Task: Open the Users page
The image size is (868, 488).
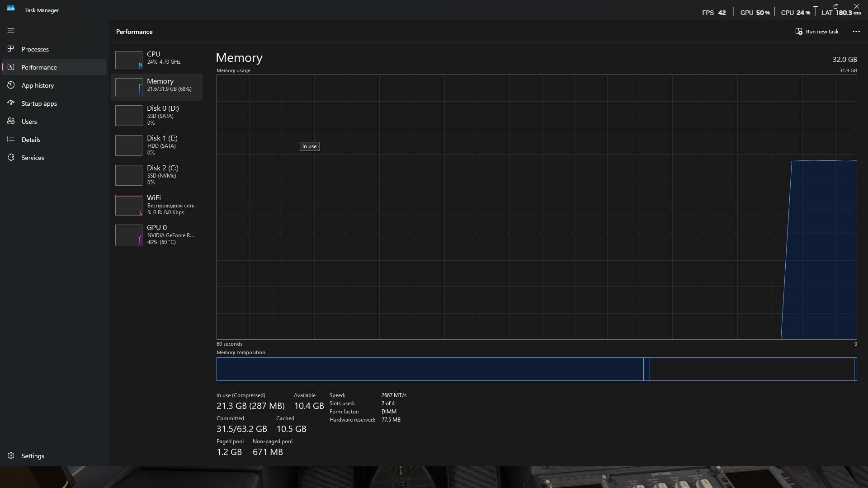Action: [x=54, y=121]
